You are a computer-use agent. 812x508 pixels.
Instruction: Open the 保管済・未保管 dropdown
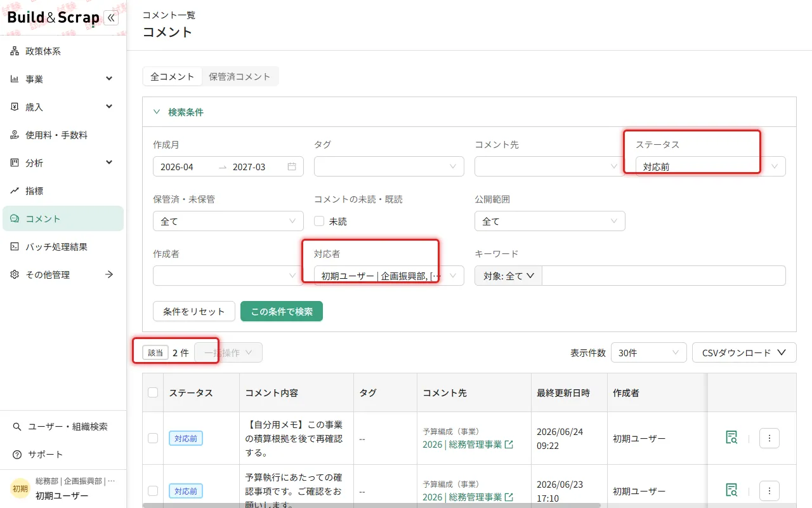[228, 221]
